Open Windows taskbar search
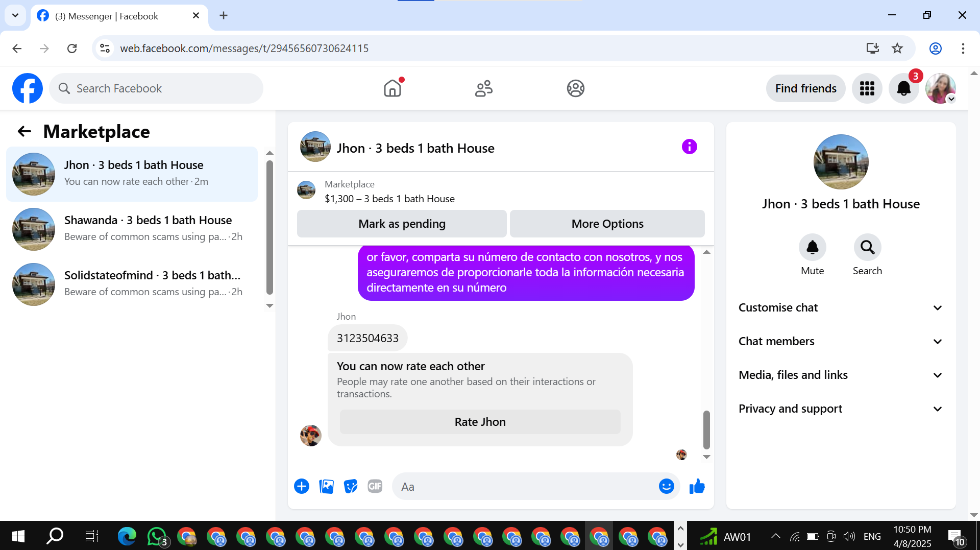The height and width of the screenshot is (550, 980). click(x=55, y=536)
